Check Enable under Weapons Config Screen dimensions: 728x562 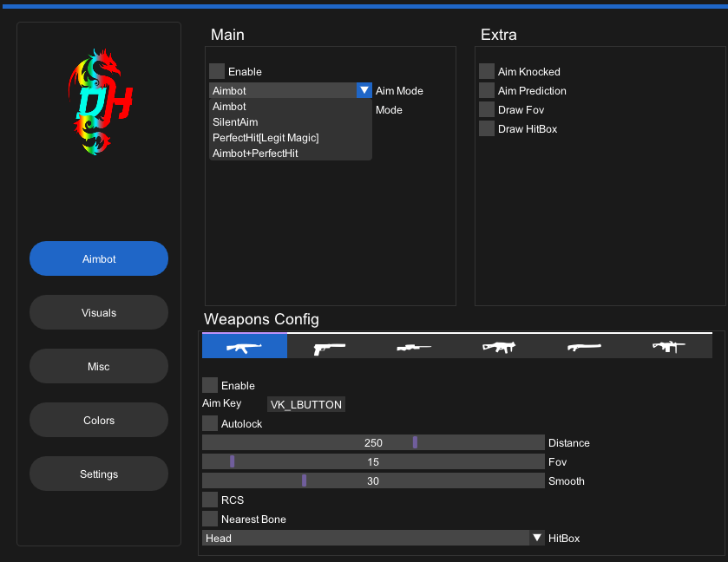[x=210, y=385]
